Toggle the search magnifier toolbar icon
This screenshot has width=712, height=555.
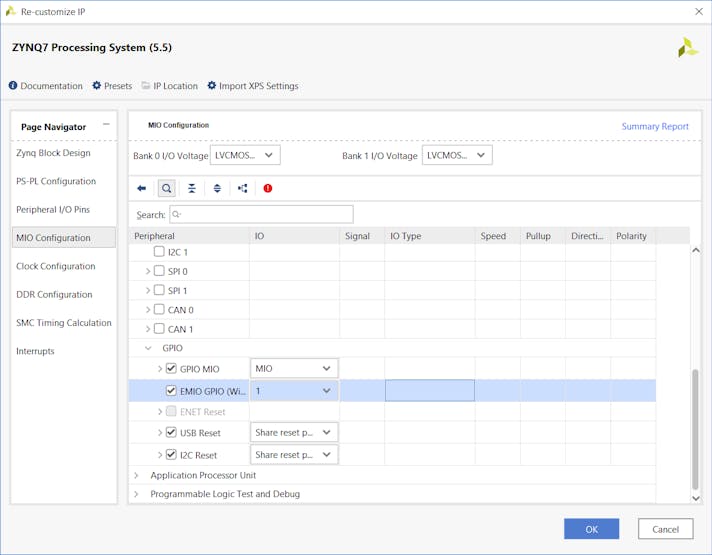(x=167, y=188)
